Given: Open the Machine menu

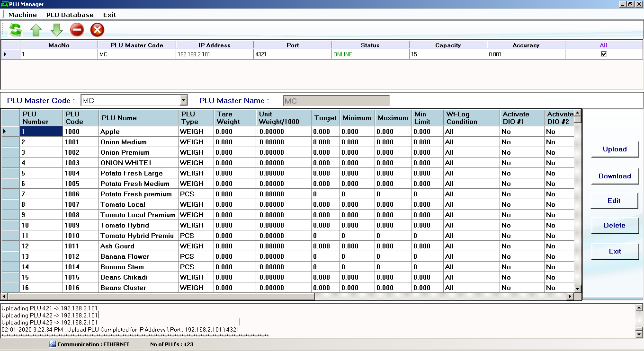Looking at the screenshot, I should 23,15.
